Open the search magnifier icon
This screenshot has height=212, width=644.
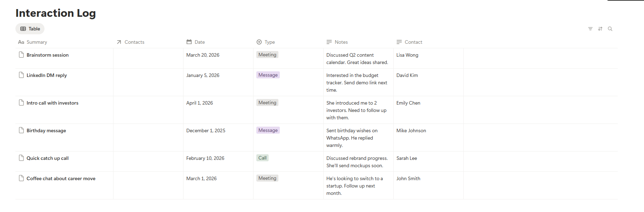(610, 29)
